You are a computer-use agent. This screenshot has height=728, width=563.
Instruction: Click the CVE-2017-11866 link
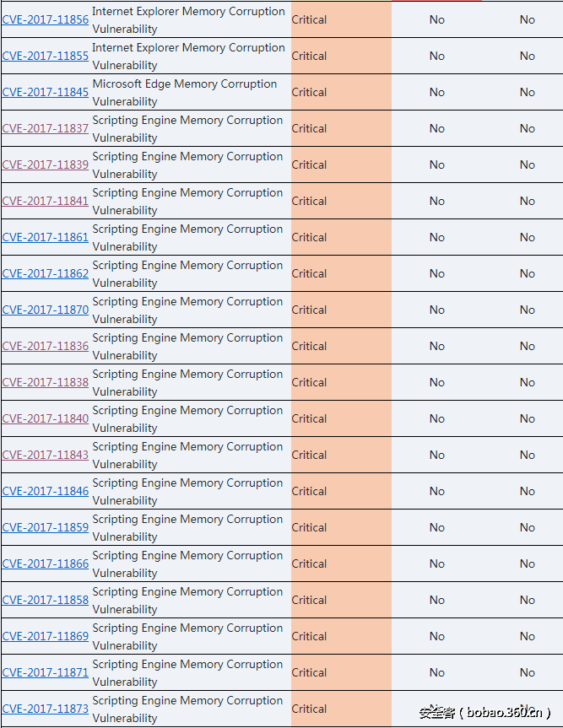click(45, 564)
